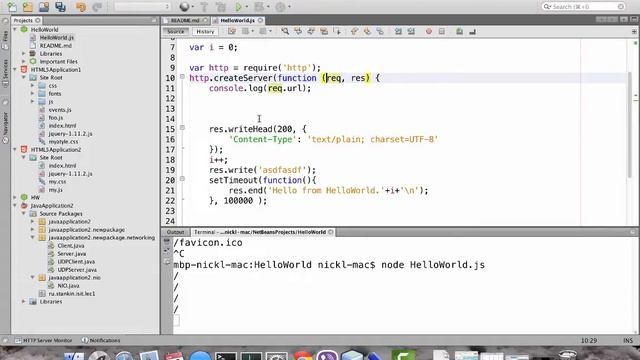Image resolution: width=640 pixels, height=360 pixels.
Task: Click the Viber icon in Dock
Action: click(327, 356)
